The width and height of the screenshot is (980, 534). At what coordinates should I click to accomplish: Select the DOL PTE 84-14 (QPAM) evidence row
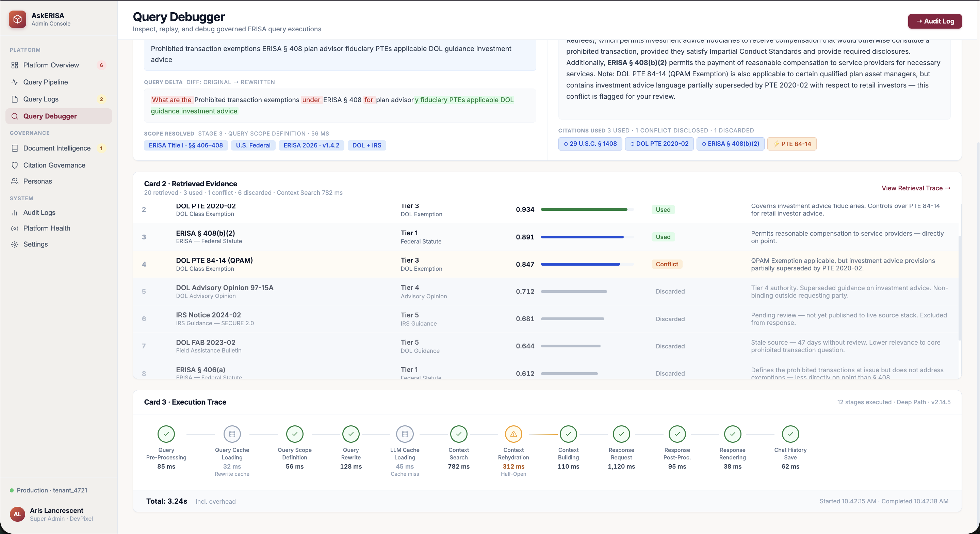click(x=546, y=264)
